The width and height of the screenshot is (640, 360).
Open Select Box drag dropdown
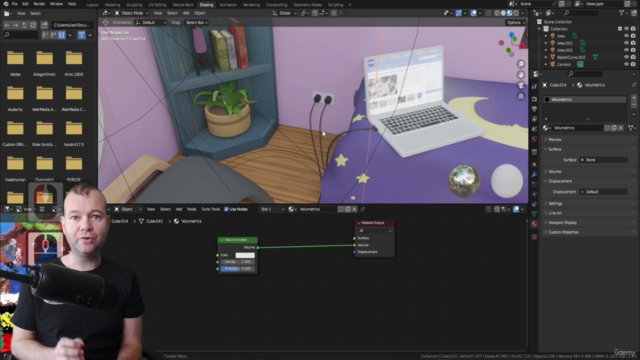point(196,23)
